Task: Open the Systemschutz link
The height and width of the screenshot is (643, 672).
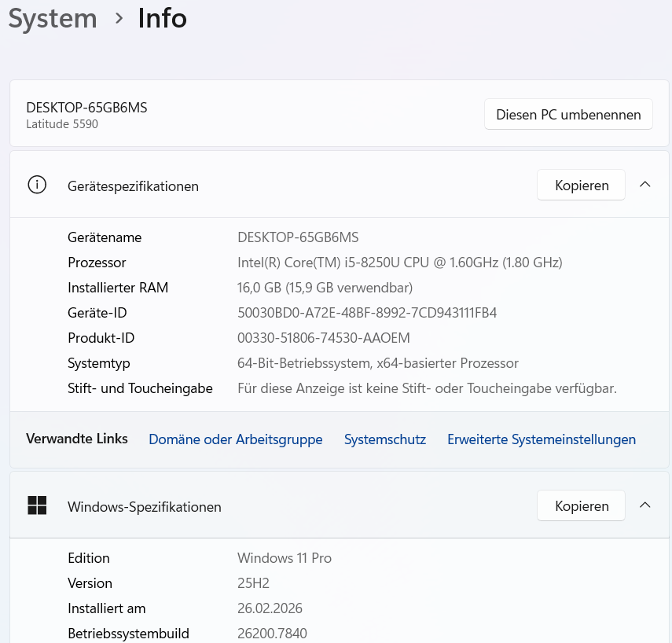Action: coord(385,439)
